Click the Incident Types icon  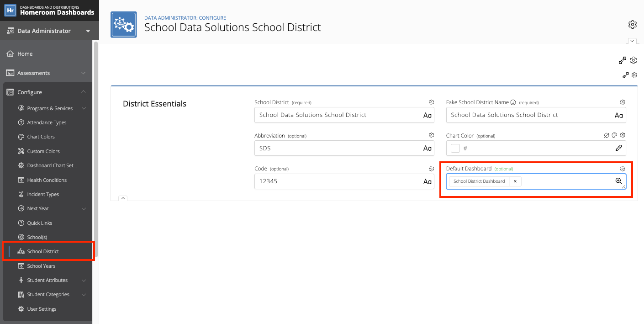[21, 194]
